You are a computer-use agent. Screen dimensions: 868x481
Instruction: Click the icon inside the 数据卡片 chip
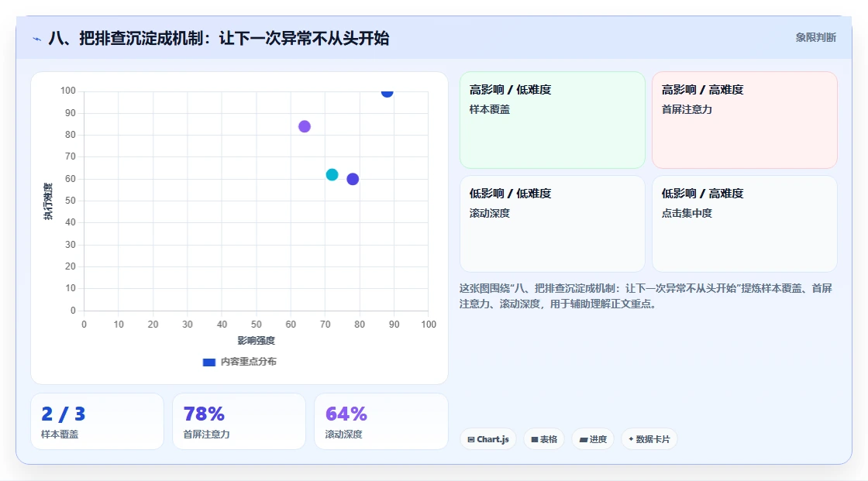(x=631, y=439)
